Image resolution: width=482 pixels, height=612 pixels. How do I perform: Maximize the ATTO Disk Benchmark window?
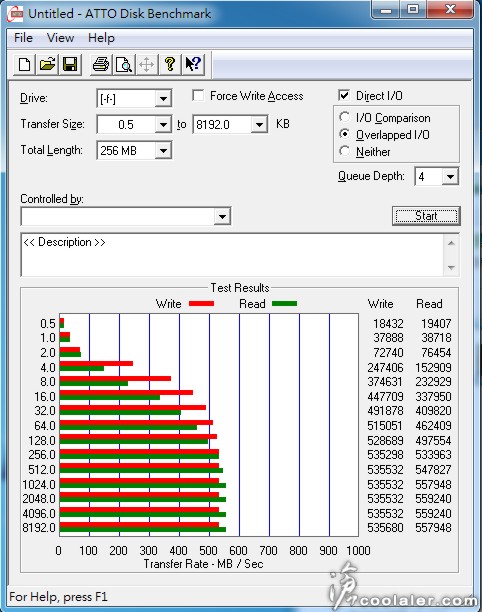413,9
